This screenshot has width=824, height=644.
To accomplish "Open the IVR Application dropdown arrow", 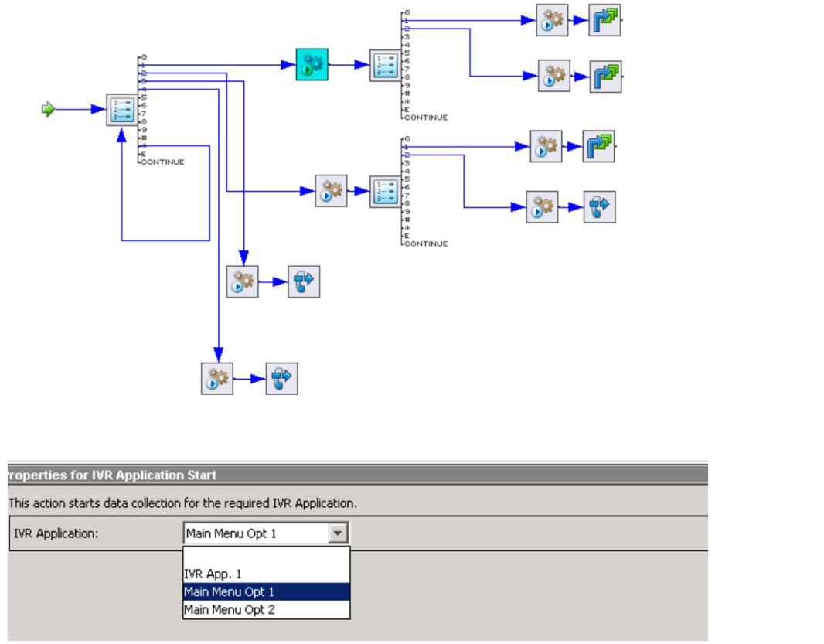I will [338, 533].
